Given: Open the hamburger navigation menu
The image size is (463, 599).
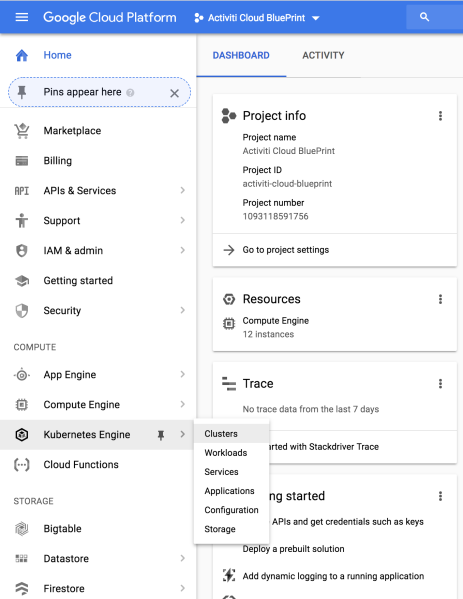Looking at the screenshot, I should pos(22,17).
